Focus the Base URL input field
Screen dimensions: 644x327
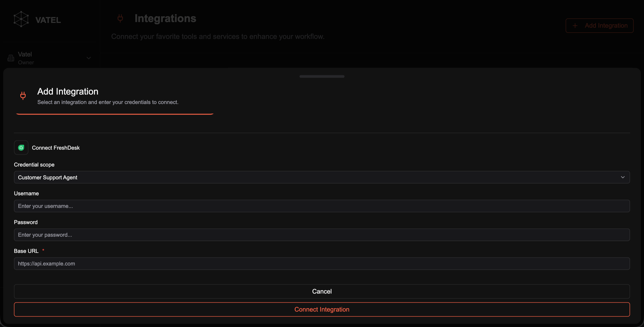[322, 264]
